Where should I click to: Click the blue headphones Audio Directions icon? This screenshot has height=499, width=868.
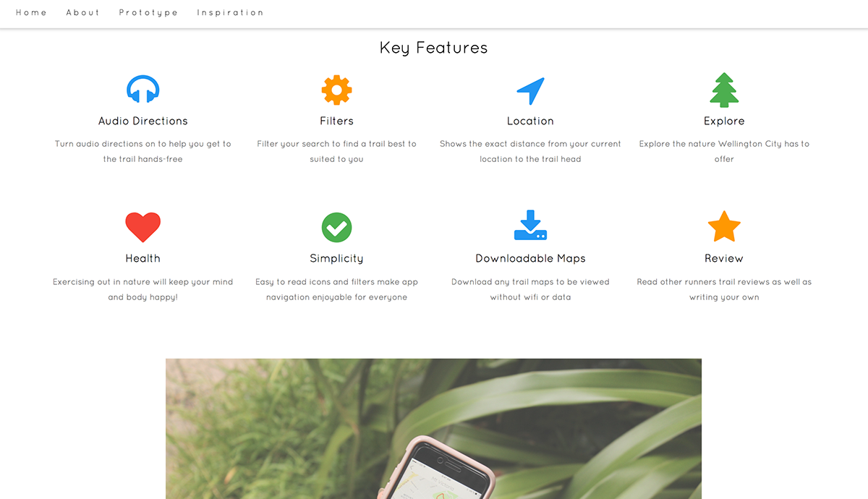coord(143,90)
